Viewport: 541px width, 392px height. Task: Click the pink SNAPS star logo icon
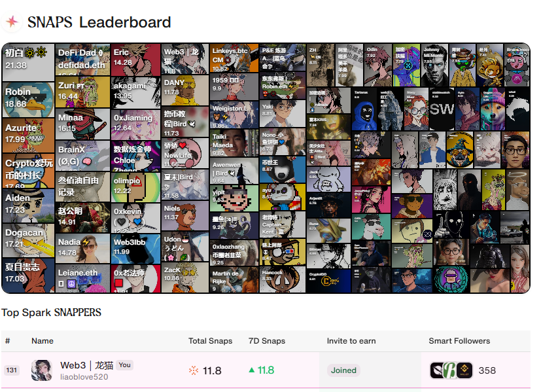12,22
